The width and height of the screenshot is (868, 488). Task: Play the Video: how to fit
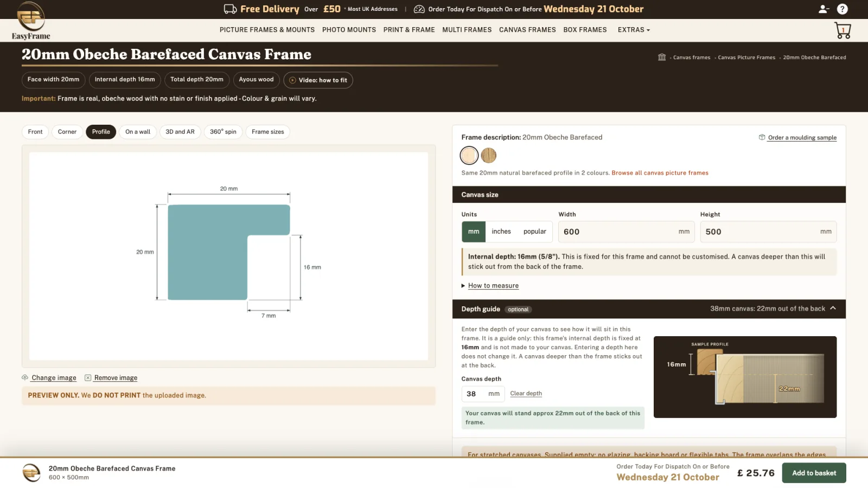(x=318, y=80)
